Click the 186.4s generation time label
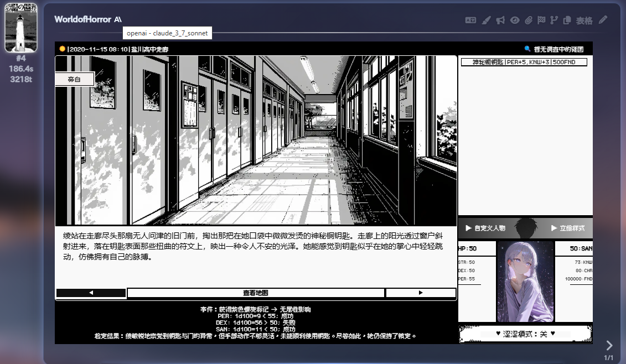The image size is (626, 364). (21, 69)
